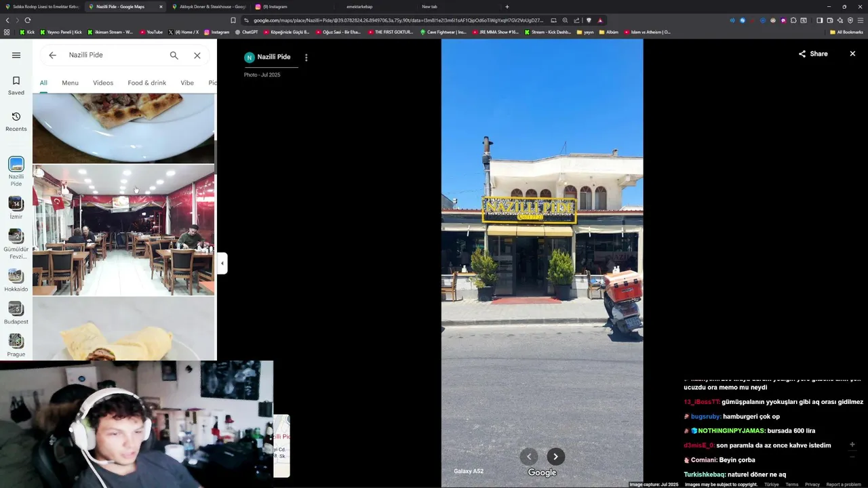
Task: Open the Instagram bookmark in bookmarks bar
Action: point(217,32)
